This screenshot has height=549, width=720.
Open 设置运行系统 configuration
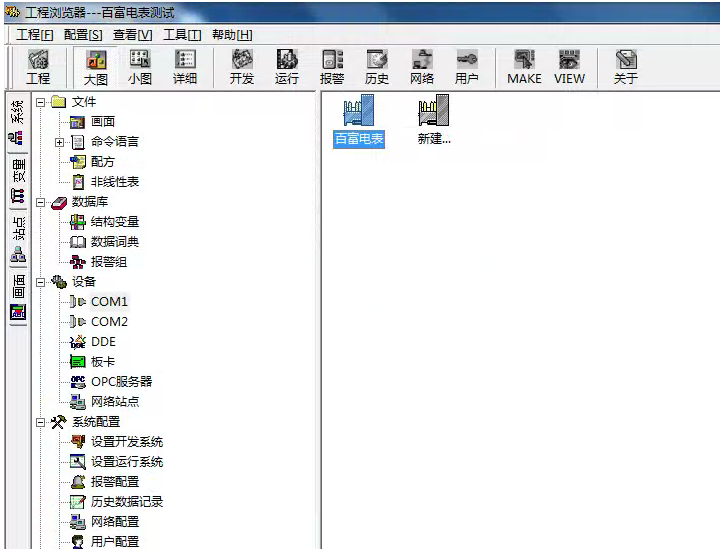[127, 462]
